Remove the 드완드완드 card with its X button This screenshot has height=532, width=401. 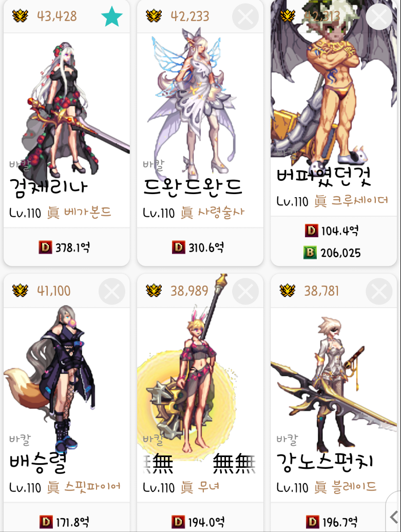[245, 16]
